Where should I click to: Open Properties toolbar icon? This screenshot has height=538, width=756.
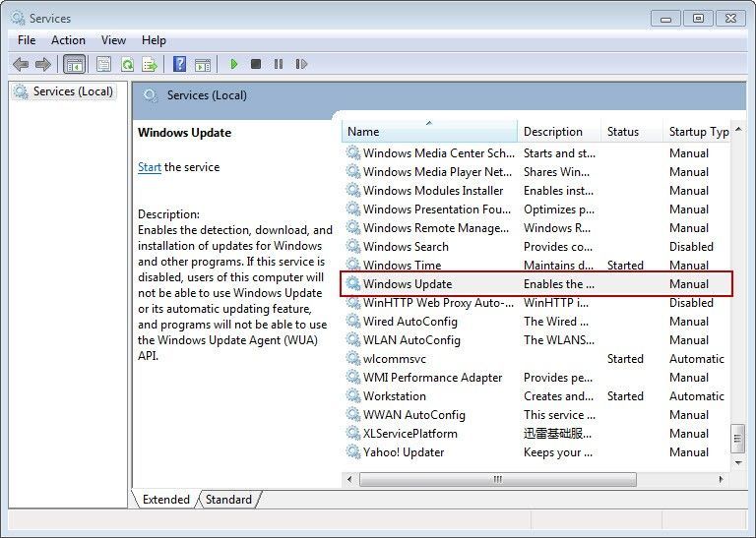click(x=103, y=64)
